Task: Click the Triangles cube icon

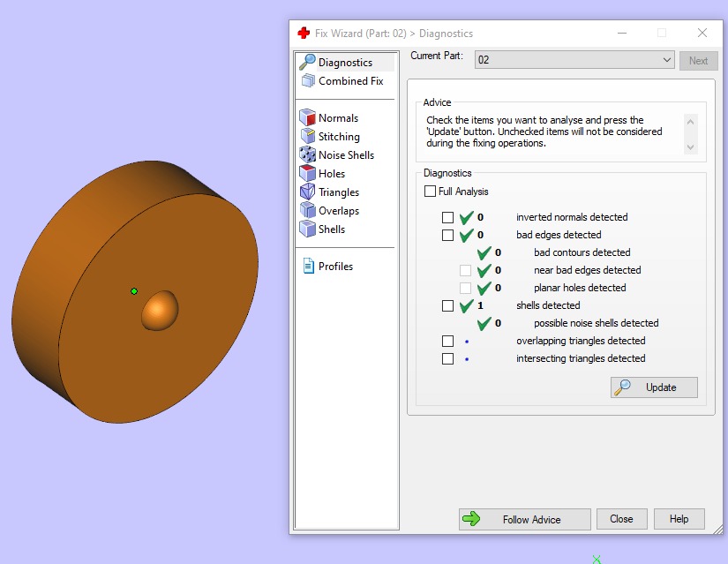Action: (x=307, y=192)
